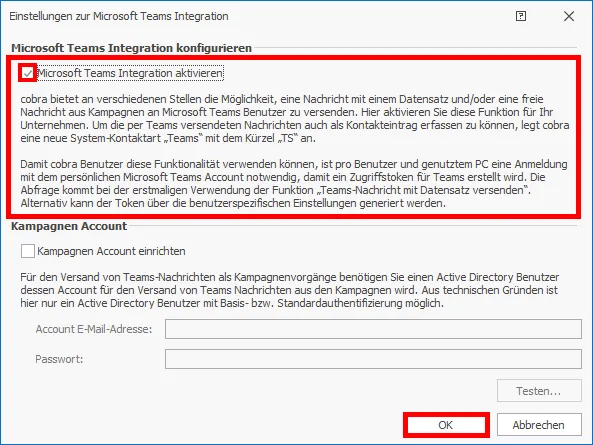Click the paragraph starting 'Damit cobra Benutzer'
Screen dimensions: 593x445
(294, 183)
